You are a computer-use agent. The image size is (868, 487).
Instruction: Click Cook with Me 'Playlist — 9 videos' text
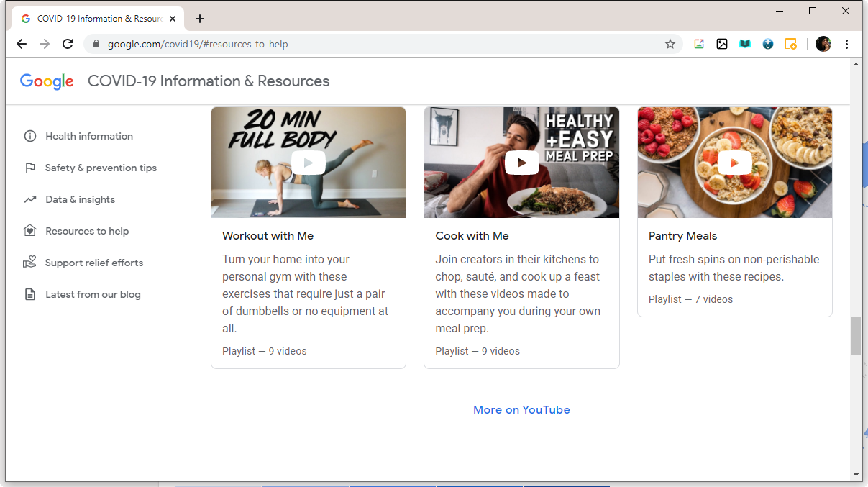coord(478,351)
